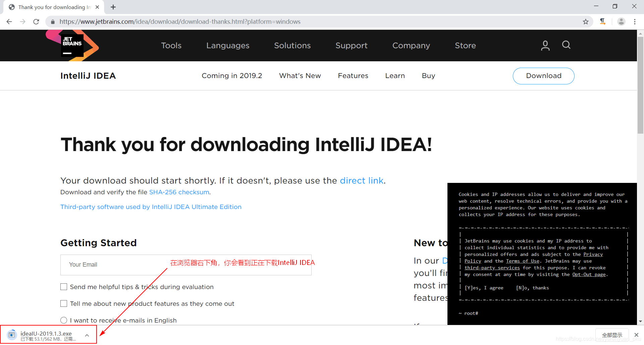Go to Buy page
Viewport: 644px width, 345px height.
pyautogui.click(x=428, y=76)
